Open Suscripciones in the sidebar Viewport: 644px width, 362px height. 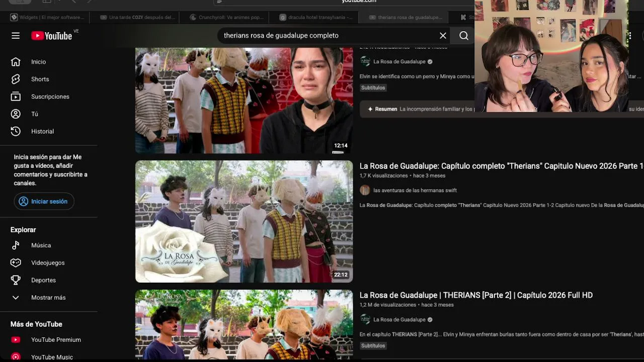(x=49, y=97)
